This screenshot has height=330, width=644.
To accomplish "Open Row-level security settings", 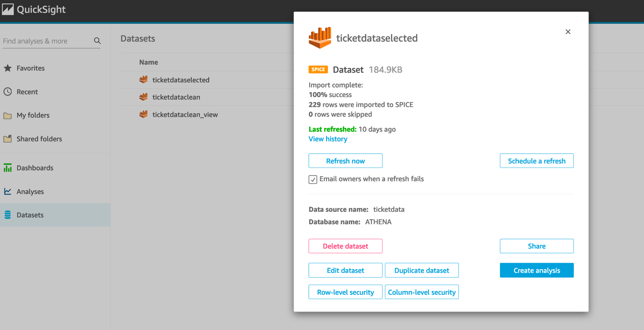I will click(345, 292).
